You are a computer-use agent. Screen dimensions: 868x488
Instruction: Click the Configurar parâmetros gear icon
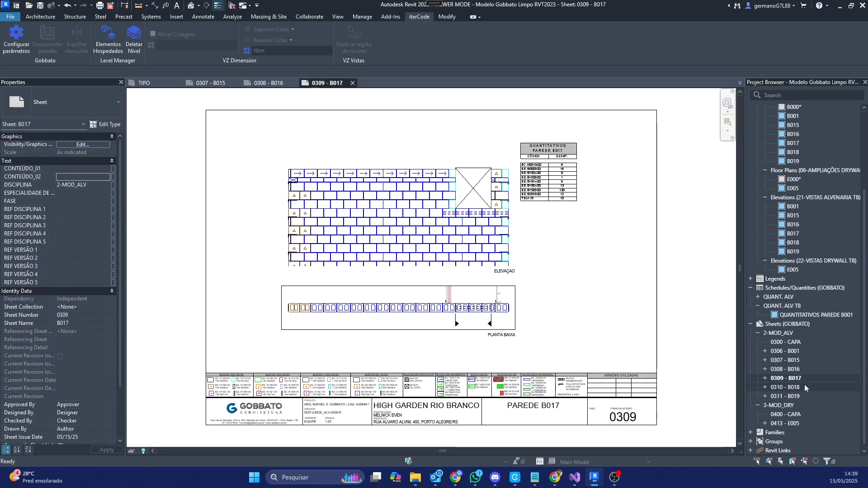tap(16, 33)
